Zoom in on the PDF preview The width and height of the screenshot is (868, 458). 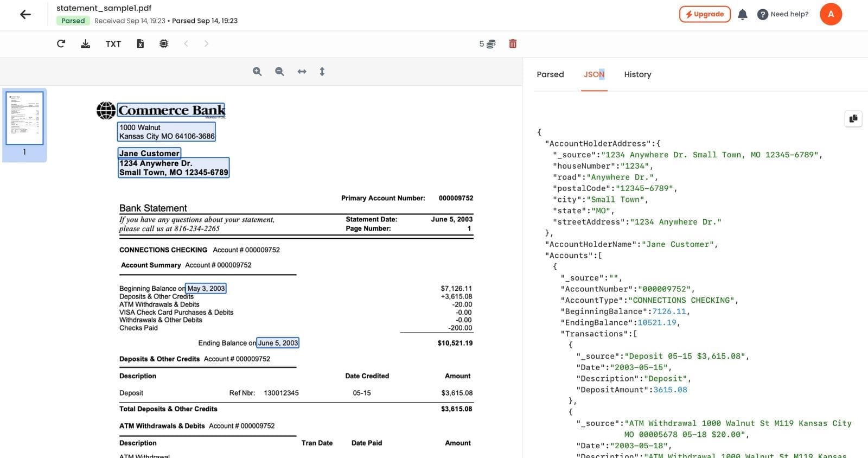coord(257,72)
